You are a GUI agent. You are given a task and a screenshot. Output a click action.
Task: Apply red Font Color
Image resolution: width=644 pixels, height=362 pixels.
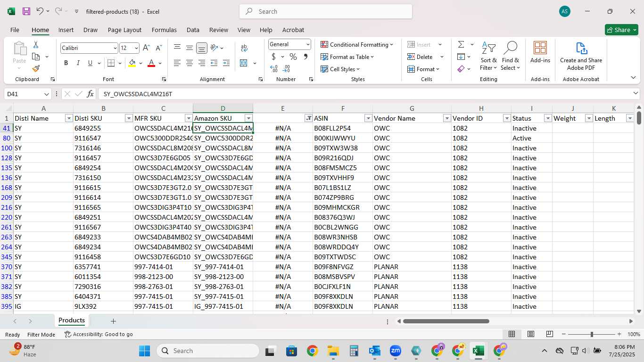click(x=151, y=63)
